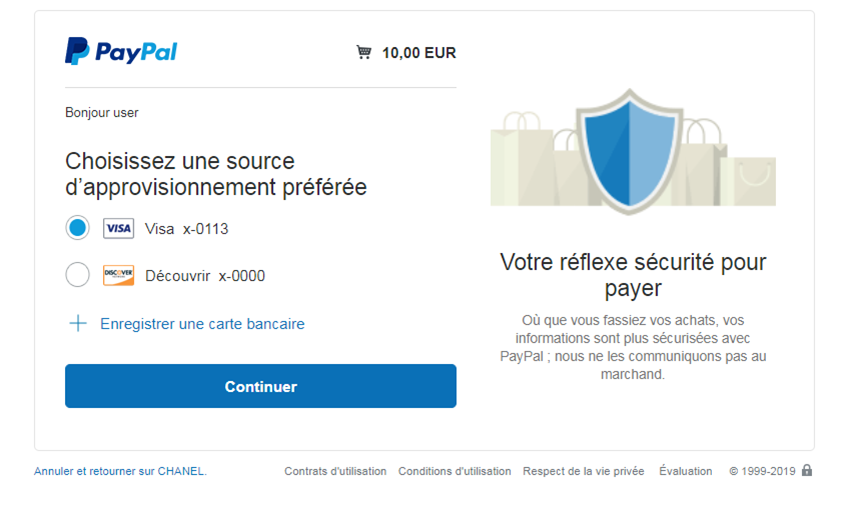Choose the Découvrir x-0000 card label

(205, 276)
